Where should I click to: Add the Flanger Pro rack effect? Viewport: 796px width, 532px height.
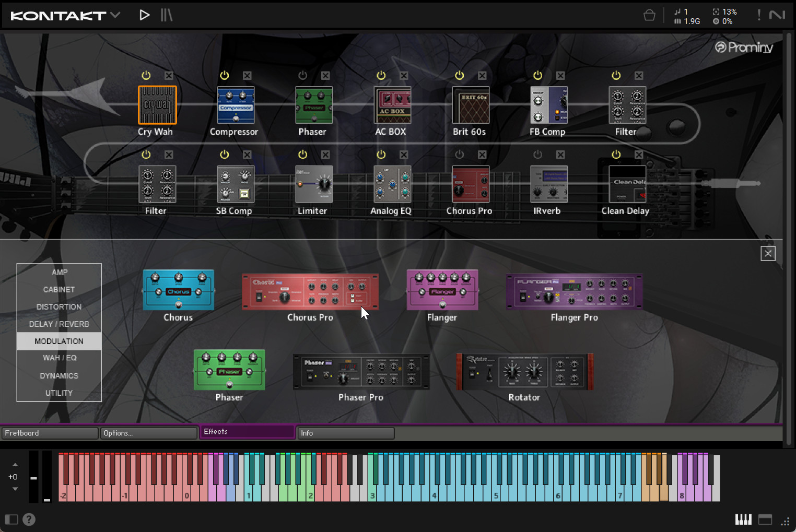pos(574,292)
